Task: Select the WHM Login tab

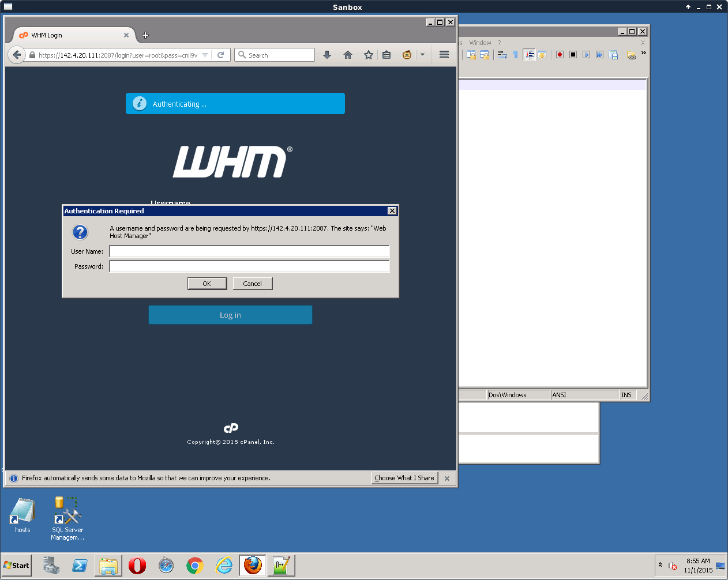Action: pos(74,35)
